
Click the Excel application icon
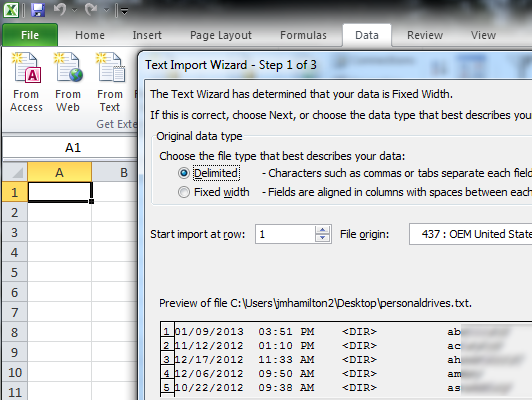pyautogui.click(x=11, y=10)
